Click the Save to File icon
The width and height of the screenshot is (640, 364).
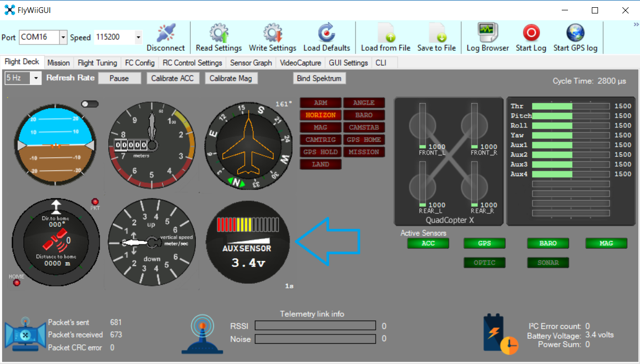click(x=437, y=33)
